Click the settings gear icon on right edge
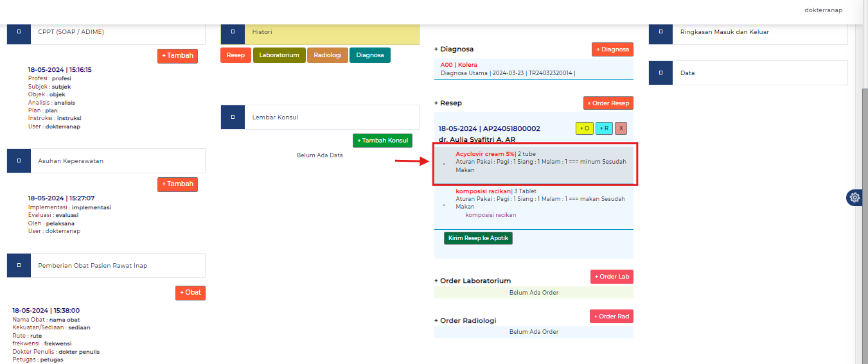Screen dimensions: 868x364 tap(855, 198)
